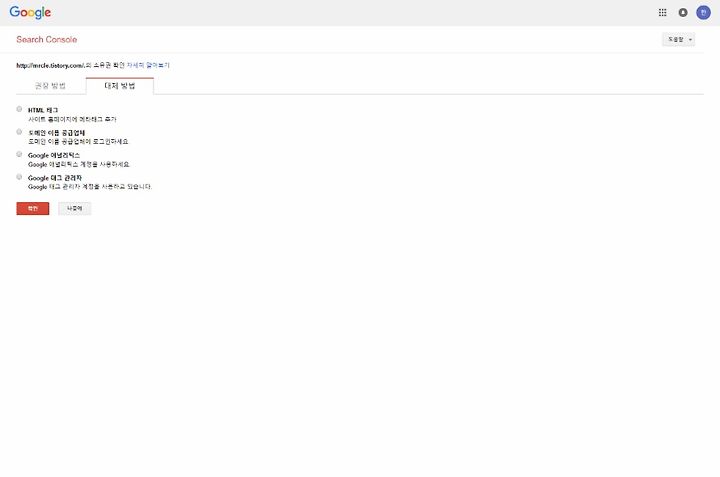This screenshot has width=720, height=477.
Task: Open the notifications bell icon
Action: (x=683, y=12)
